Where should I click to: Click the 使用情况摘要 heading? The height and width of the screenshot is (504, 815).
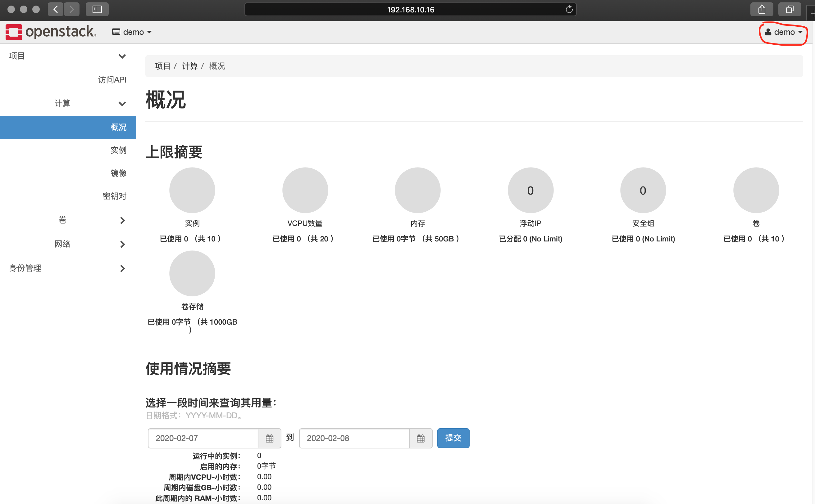[188, 369]
